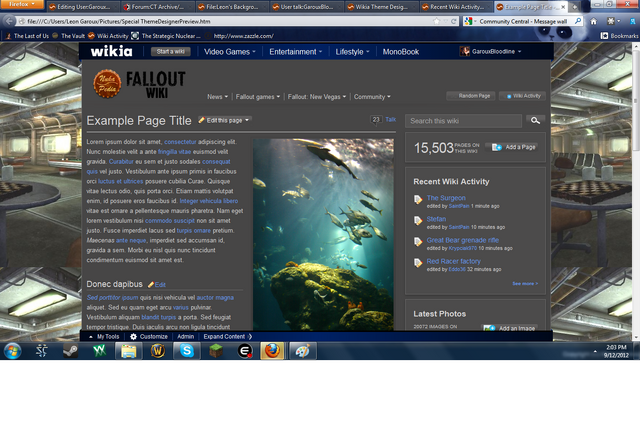
Task: Click the aquarium fish image thumbnail
Action: pos(323,234)
